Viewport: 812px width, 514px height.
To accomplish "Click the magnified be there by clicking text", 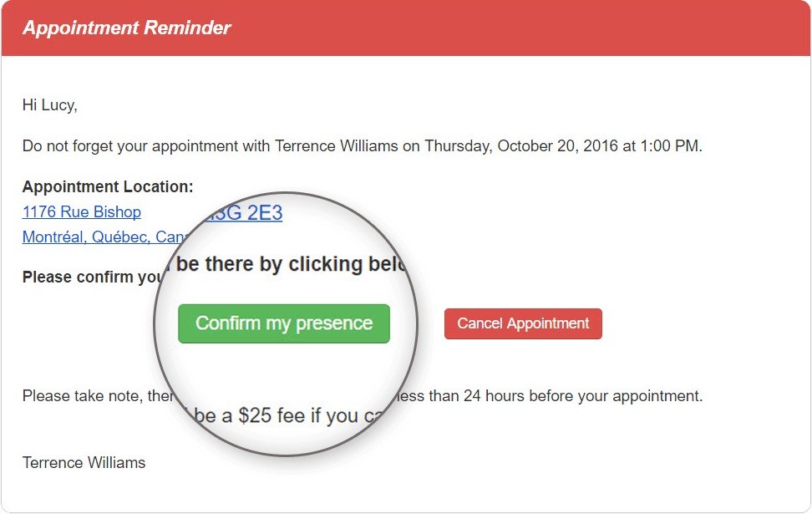I will click(269, 264).
